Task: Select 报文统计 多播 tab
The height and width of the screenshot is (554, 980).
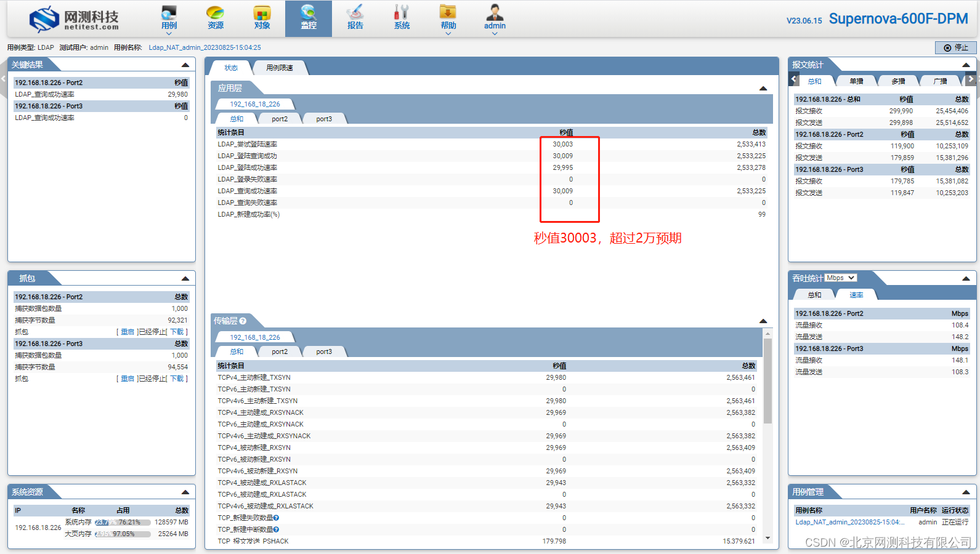Action: [x=898, y=81]
